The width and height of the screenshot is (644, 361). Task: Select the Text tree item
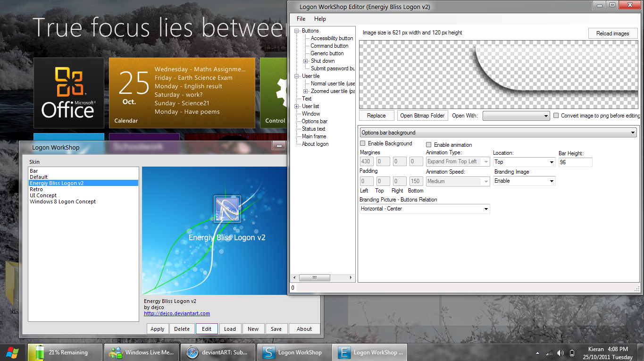coord(307,99)
